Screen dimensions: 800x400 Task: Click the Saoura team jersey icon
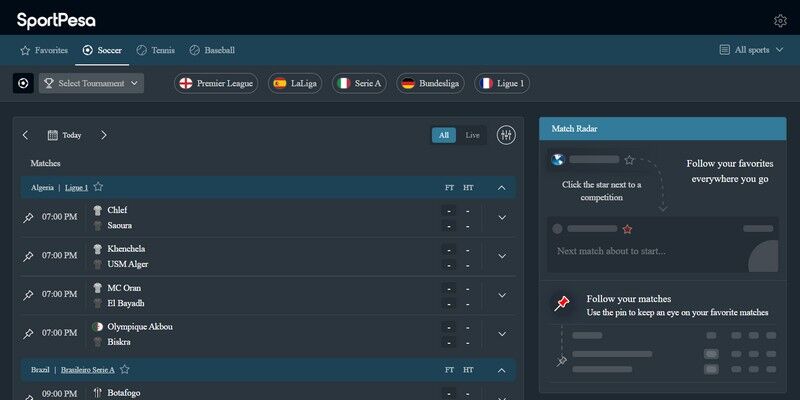coord(97,226)
